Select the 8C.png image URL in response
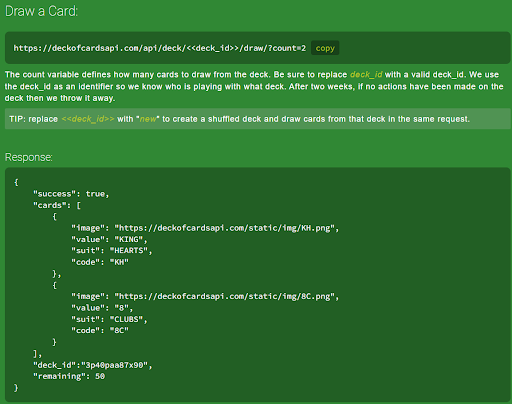This screenshot has height=404, width=512. (x=225, y=296)
